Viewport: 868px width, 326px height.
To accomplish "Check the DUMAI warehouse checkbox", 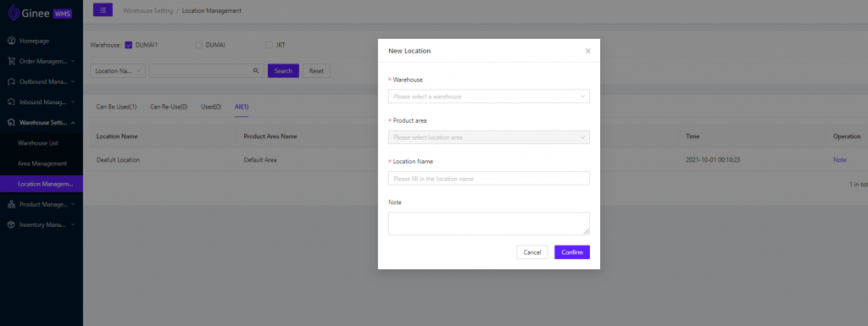I will pyautogui.click(x=198, y=46).
